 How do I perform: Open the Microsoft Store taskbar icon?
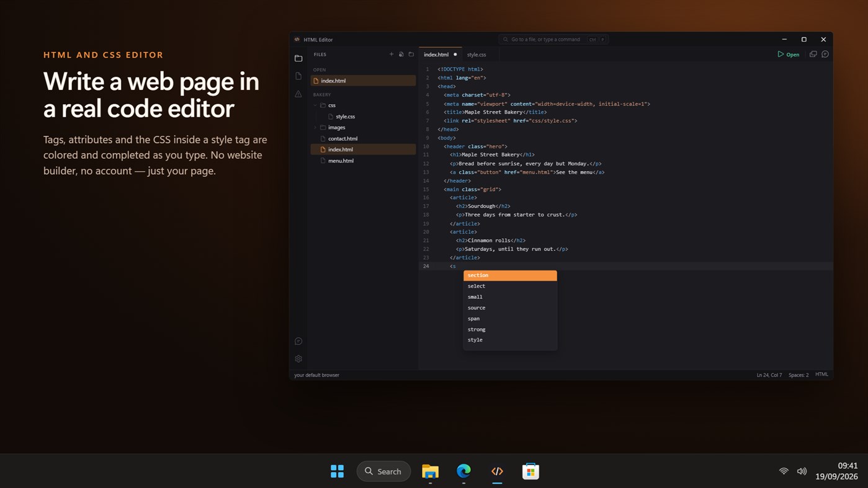[x=530, y=471]
